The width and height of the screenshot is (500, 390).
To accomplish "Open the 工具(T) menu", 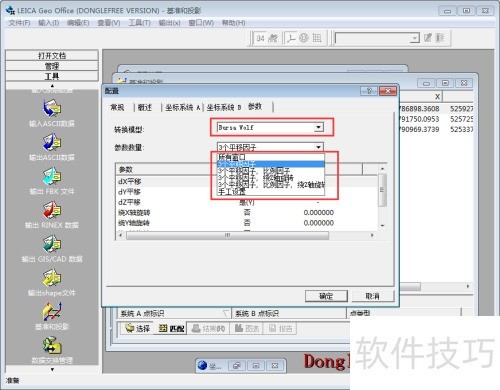I will coord(139,23).
